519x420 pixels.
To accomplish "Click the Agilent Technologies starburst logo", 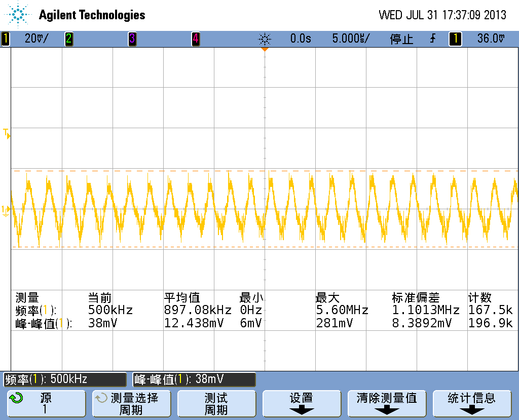I will 18,14.
